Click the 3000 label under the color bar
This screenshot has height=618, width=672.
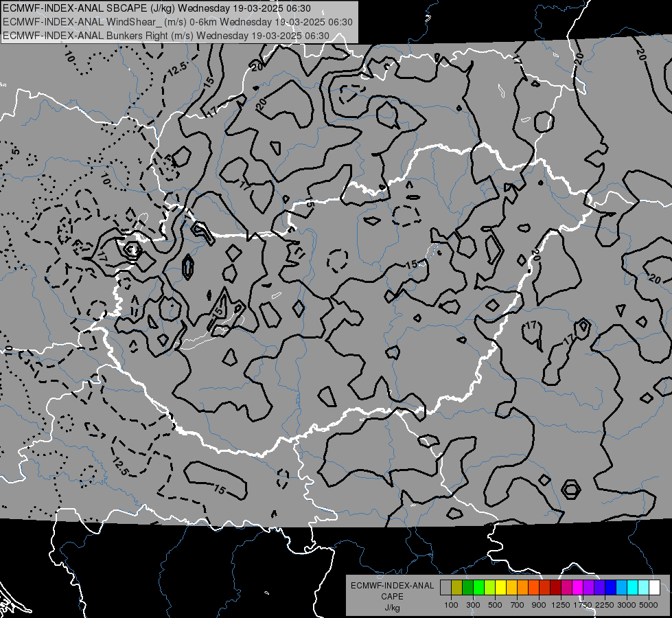point(627,605)
